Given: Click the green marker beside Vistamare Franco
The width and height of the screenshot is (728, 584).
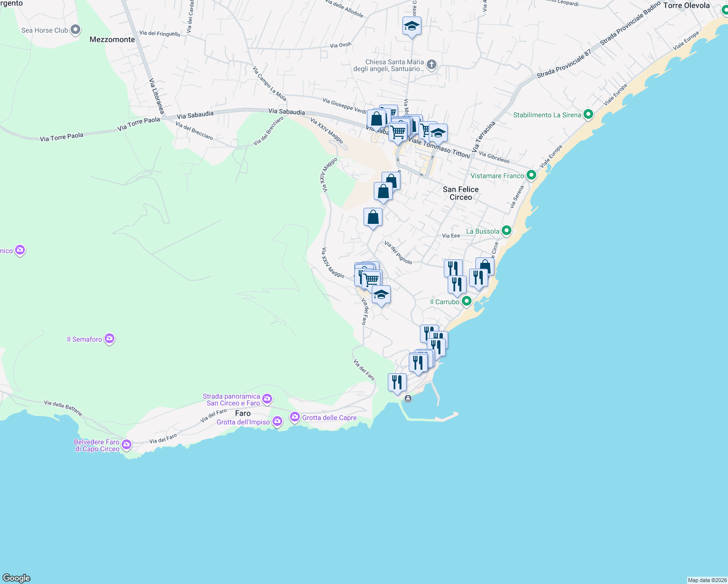Looking at the screenshot, I should pyautogui.click(x=530, y=175).
